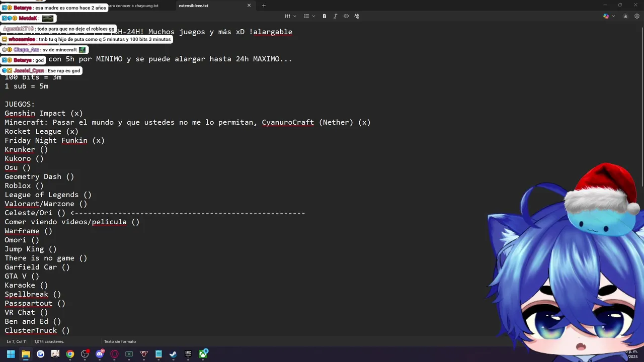Viewport: 644px width, 362px height.
Task: Open Notepad settings gear
Action: [637, 16]
